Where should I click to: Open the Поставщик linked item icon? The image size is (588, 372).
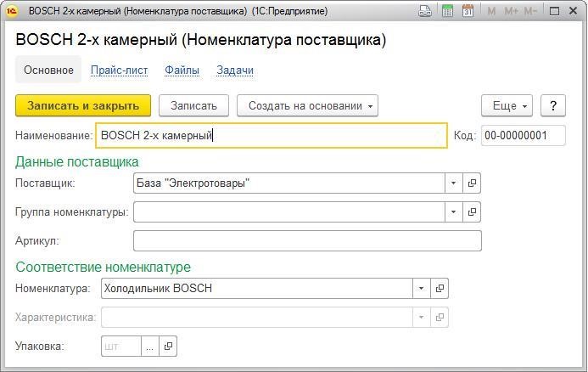click(472, 183)
